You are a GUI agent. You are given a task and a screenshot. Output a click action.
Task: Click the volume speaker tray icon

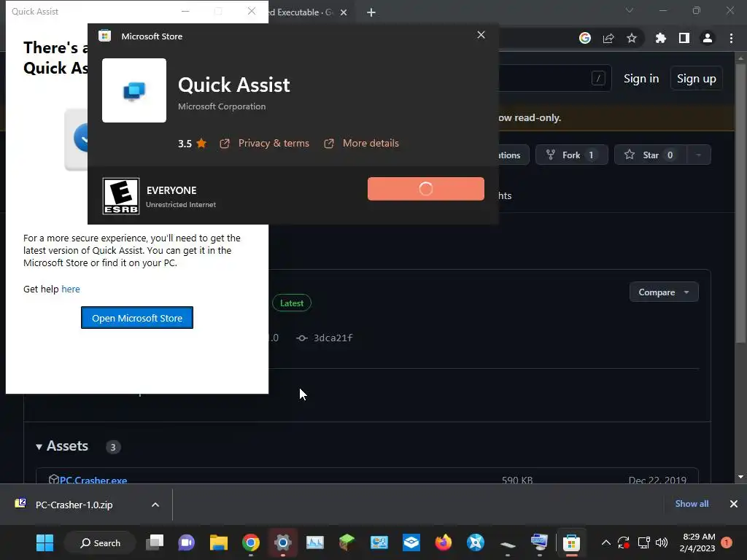click(662, 542)
